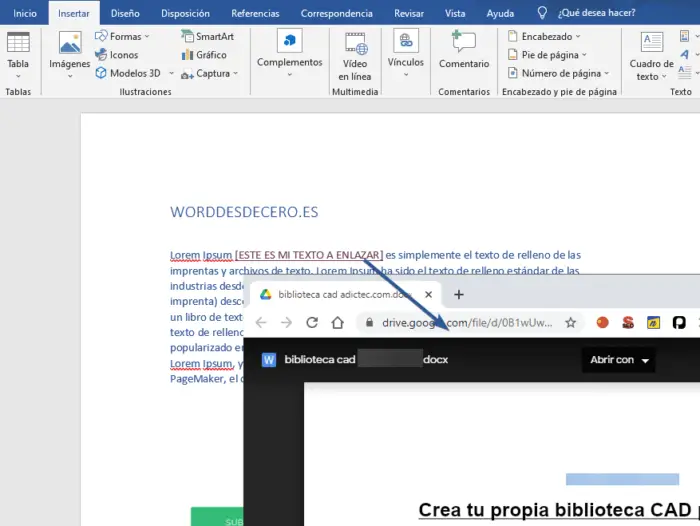Click the WordArt icon in Texto group

pos(684,54)
